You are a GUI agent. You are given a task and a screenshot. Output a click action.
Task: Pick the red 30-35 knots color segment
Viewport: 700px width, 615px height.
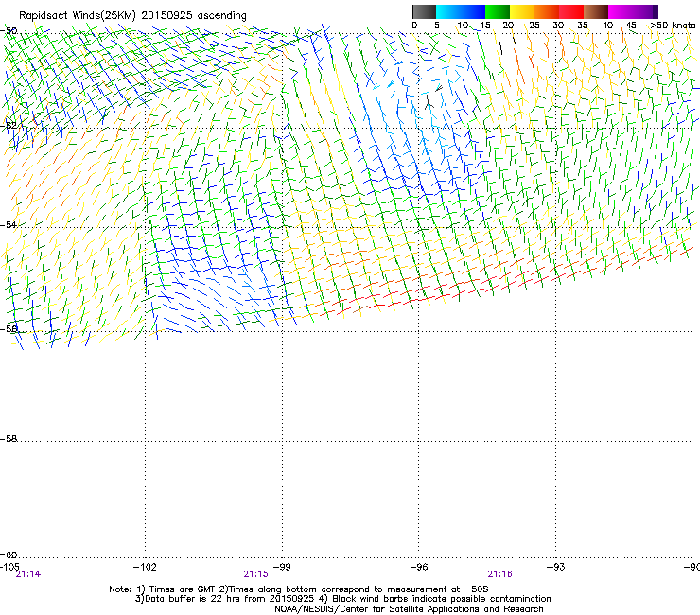571,11
